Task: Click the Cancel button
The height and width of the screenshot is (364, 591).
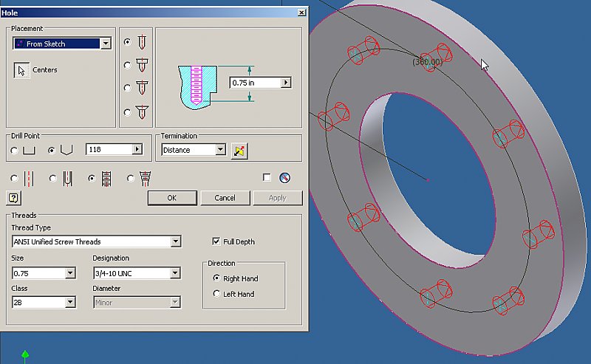Action: tap(225, 198)
